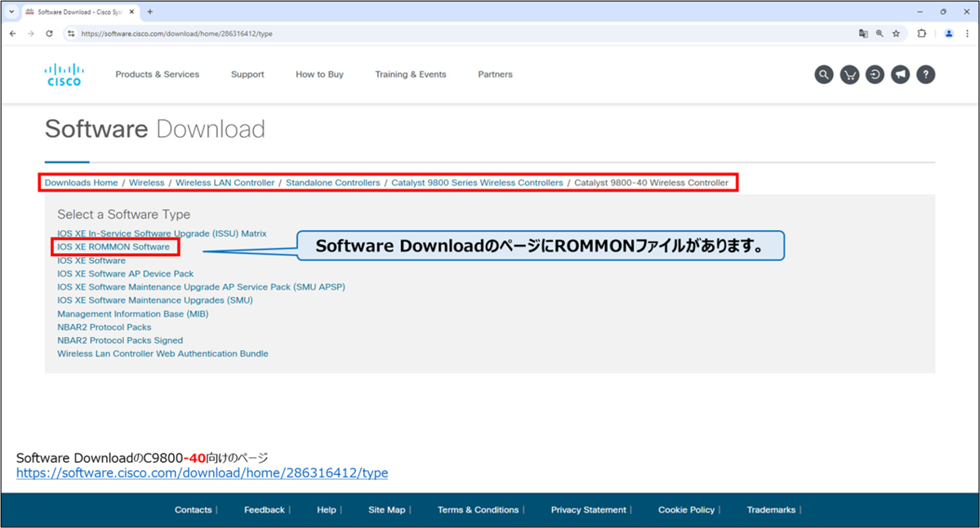
Task: Go to Downloads Home breadcrumb
Action: [x=81, y=183]
